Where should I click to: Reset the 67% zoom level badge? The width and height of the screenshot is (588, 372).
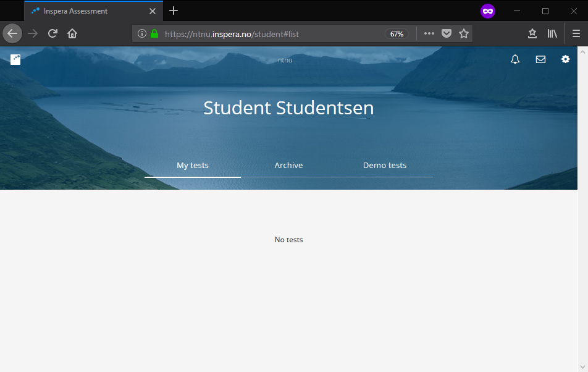[397, 34]
